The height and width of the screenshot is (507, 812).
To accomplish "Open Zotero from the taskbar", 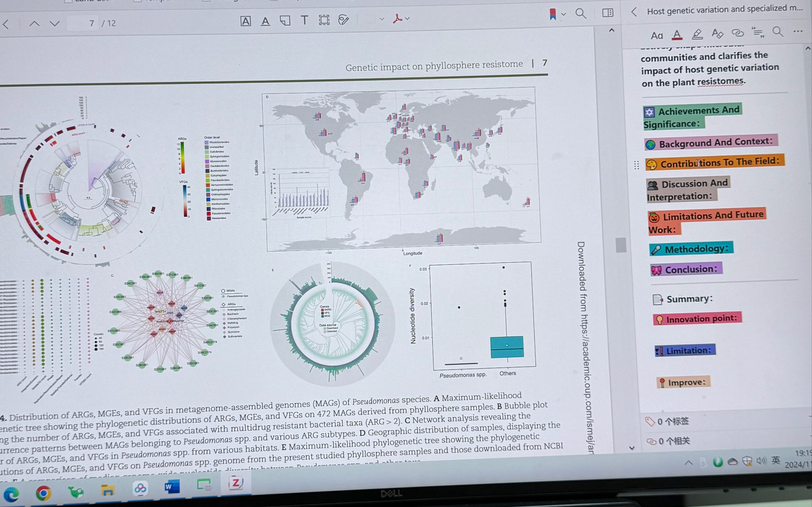I will tap(236, 483).
